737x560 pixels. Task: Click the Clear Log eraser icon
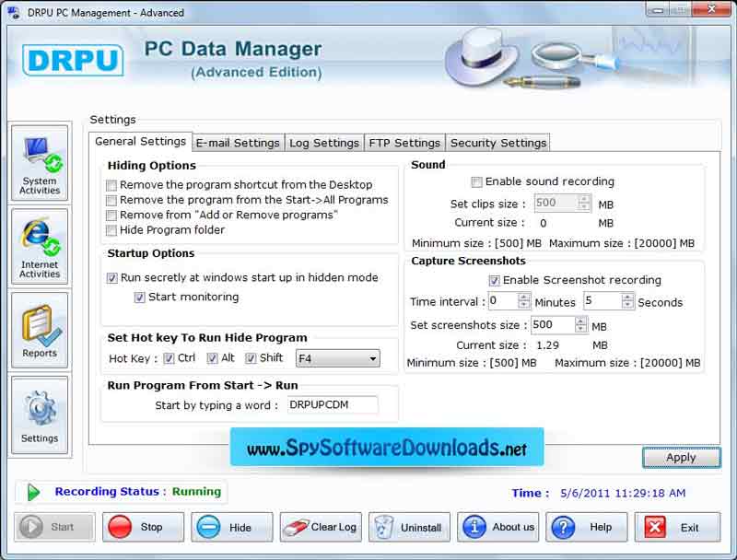(x=295, y=528)
